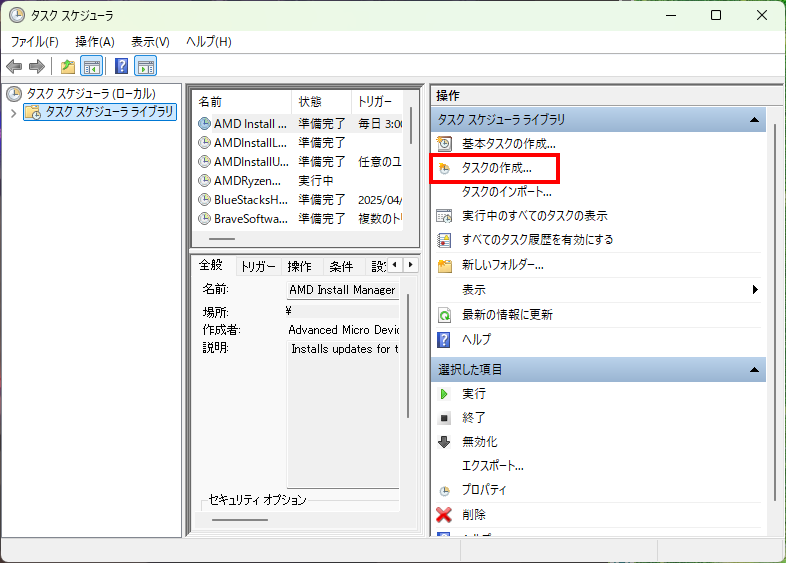Image resolution: width=786 pixels, height=563 pixels.
Task: Click the red X 削除 icon
Action: point(445,515)
